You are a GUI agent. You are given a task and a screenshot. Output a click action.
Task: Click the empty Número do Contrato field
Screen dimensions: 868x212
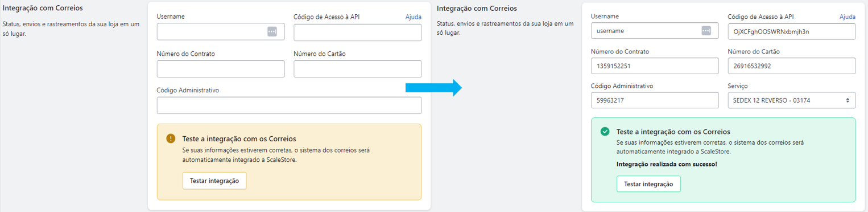point(221,69)
